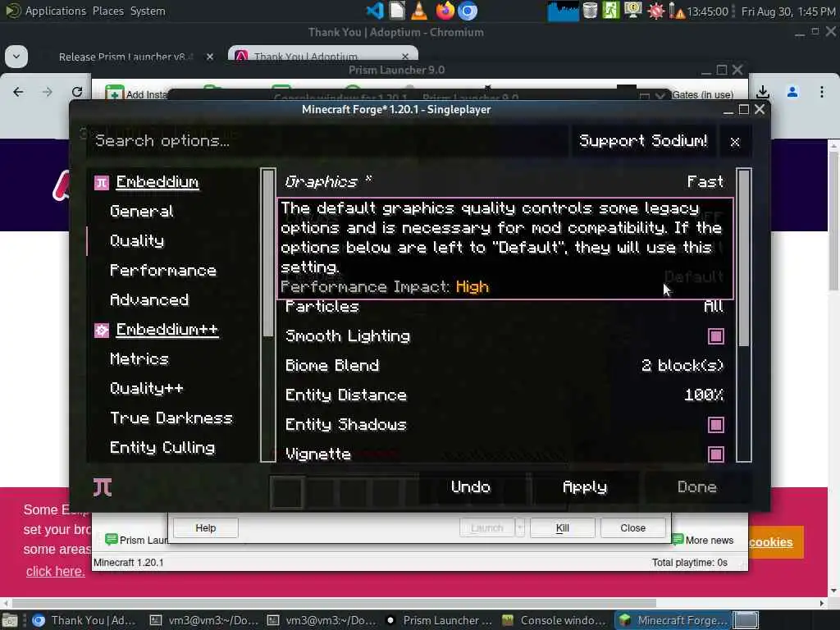
Task: Show desktop via bottom-left taskbar icon
Action: point(10,620)
